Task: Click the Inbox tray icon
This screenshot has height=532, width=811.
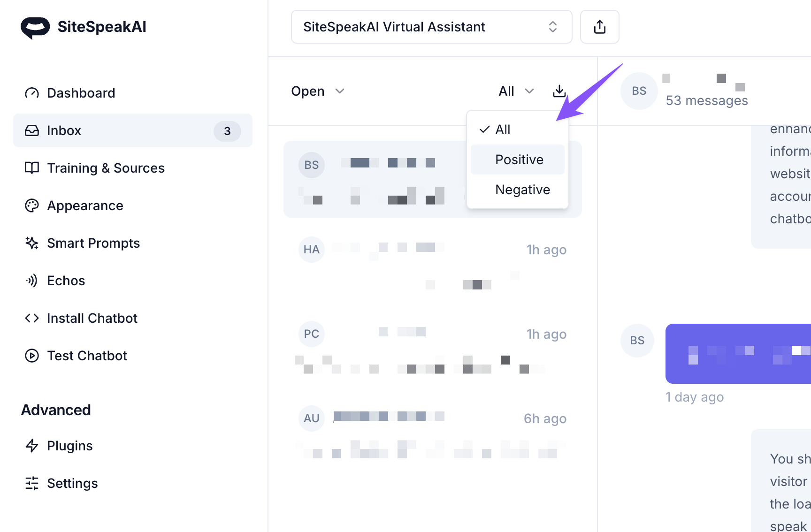Action: 32,130
